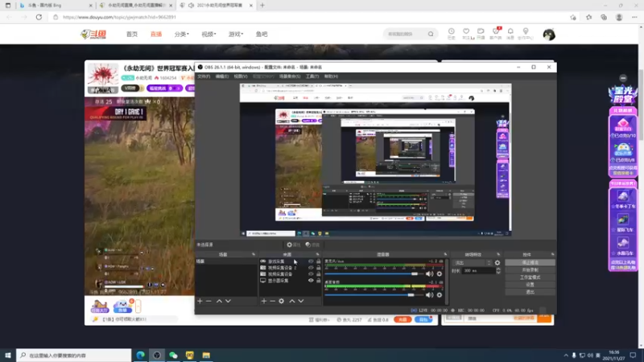Click the exit button in OBS controls
The image size is (644, 362).
click(x=530, y=292)
